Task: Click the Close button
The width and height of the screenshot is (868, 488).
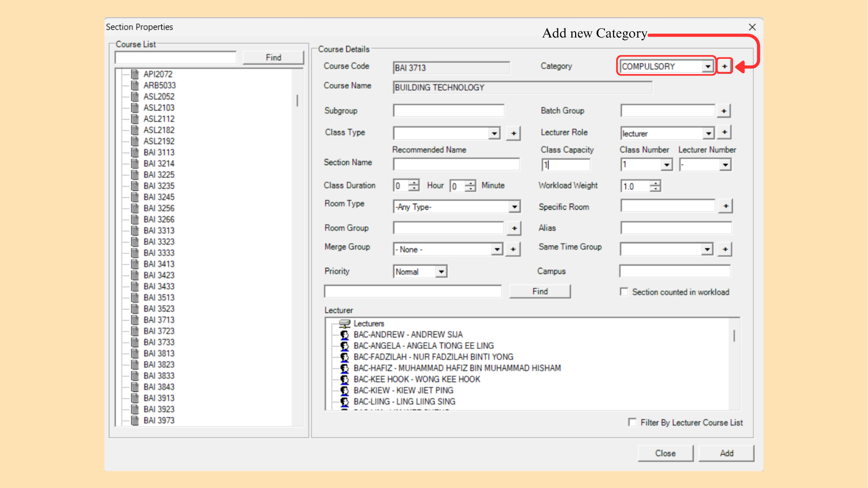Action: click(665, 453)
